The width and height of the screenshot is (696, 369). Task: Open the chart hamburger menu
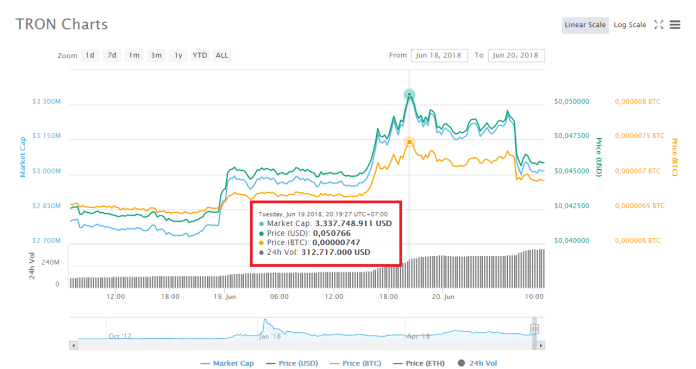pyautogui.click(x=675, y=25)
